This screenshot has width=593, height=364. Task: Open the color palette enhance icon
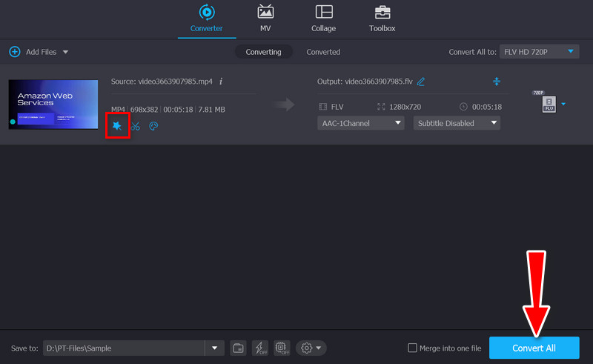coord(153,126)
